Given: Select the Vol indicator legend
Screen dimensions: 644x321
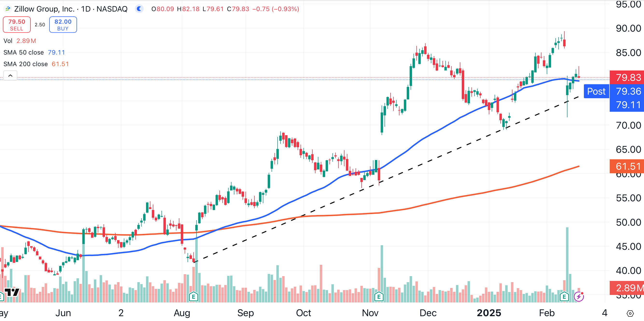Looking at the screenshot, I should tap(8, 41).
